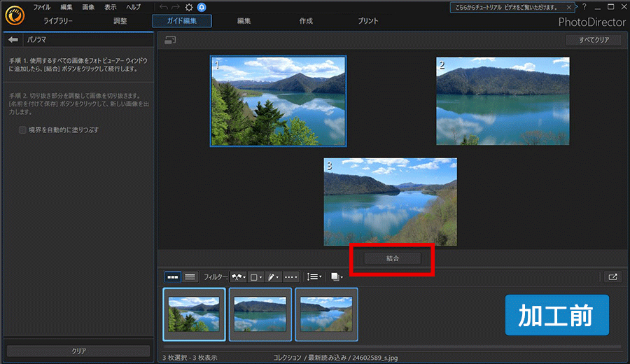The height and width of the screenshot is (364, 630).
Task: Click the undo arrow icon
Action: click(x=164, y=7)
